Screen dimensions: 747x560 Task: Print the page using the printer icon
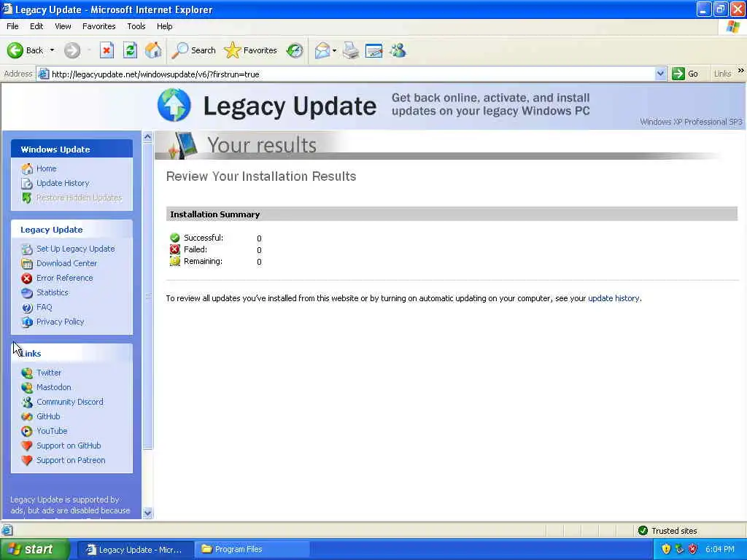[351, 50]
